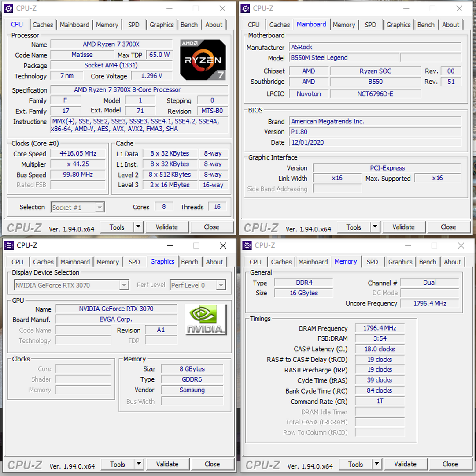Open Bench tab in CPU window
The image size is (476, 476).
189,25
